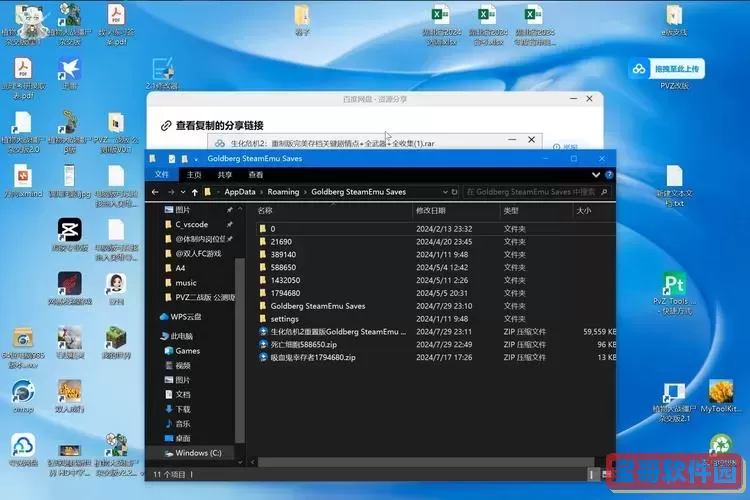Viewport: 750px width, 500px height.
Task: Open the recent locations dropdown beside the forward arrow
Action: (183, 192)
